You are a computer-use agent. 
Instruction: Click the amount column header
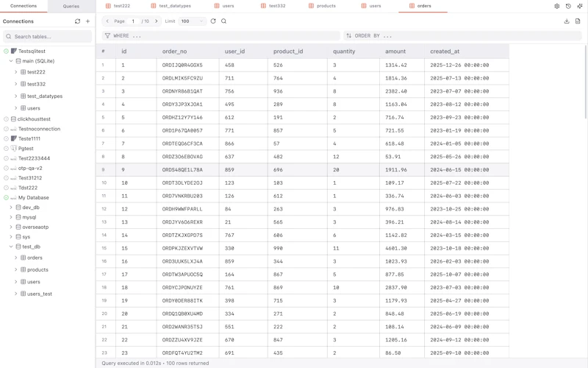(x=402, y=51)
